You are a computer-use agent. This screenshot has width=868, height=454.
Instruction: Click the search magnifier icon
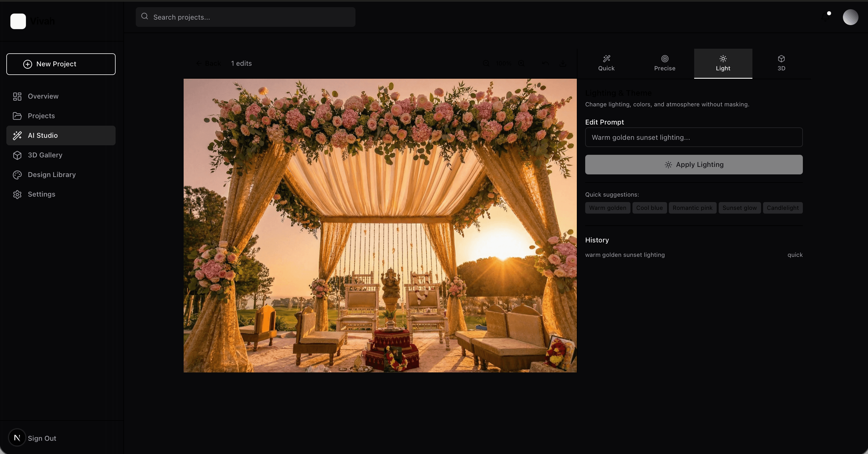tap(144, 16)
